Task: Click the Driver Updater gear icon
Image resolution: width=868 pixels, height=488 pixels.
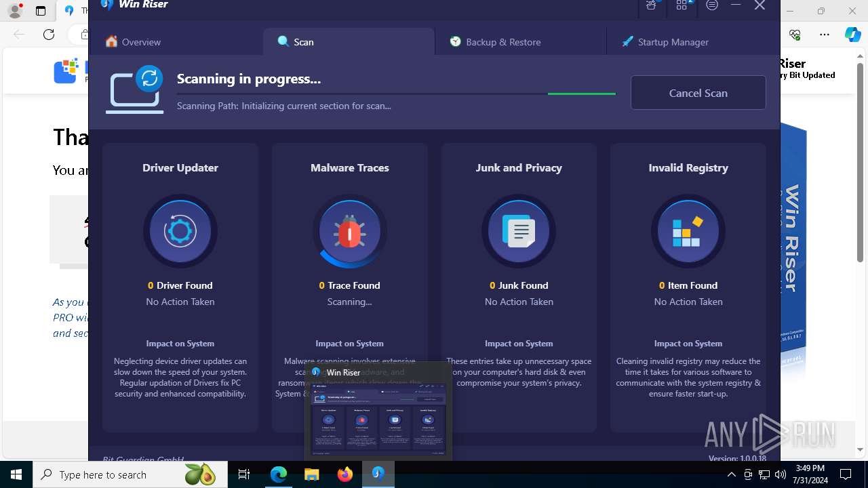Action: pyautogui.click(x=180, y=231)
